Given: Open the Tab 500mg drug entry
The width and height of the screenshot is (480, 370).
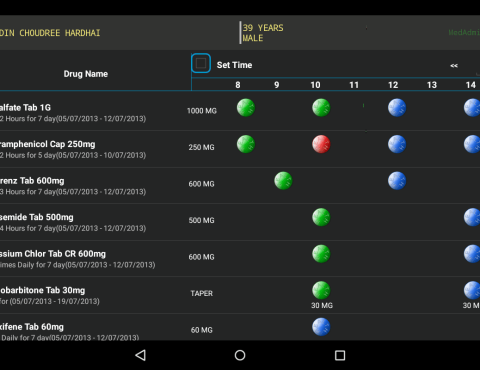Looking at the screenshot, I should click(x=73, y=222).
